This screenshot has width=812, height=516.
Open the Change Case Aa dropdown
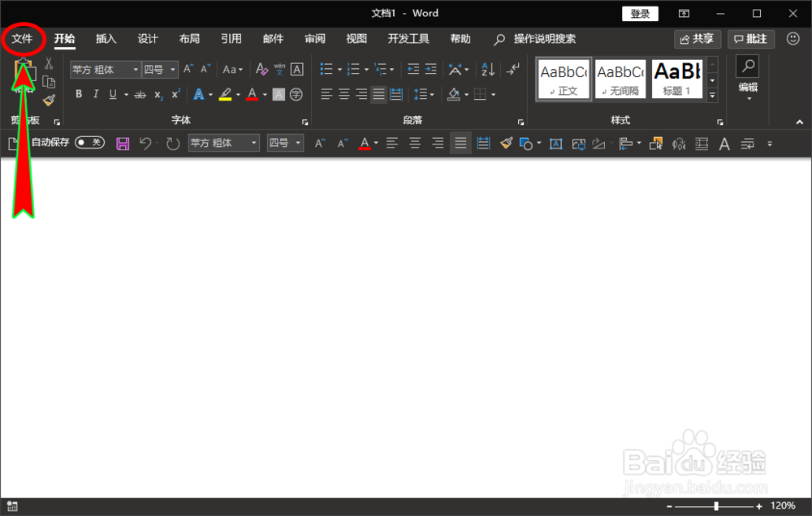(x=232, y=69)
